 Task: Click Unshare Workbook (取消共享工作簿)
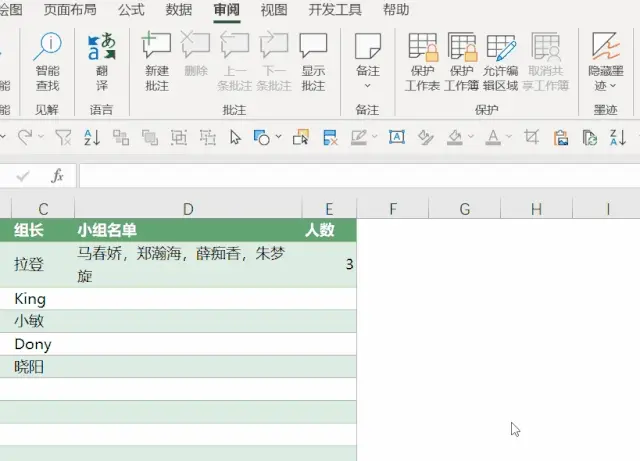(546, 62)
